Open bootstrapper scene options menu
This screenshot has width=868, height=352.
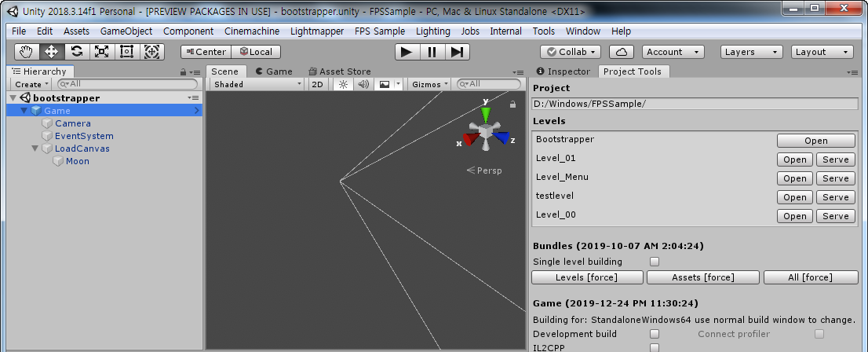point(193,98)
